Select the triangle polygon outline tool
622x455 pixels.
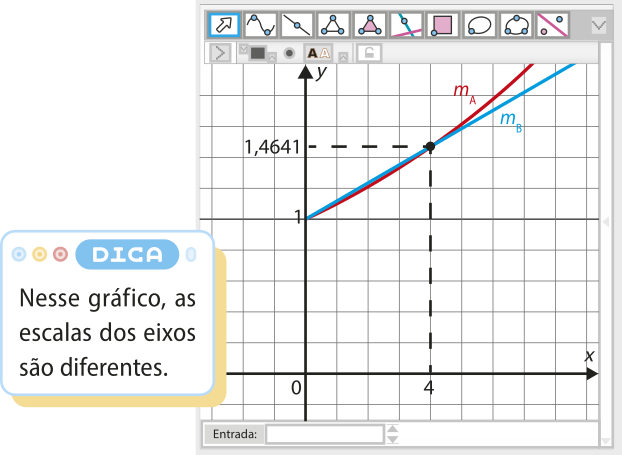(x=334, y=25)
